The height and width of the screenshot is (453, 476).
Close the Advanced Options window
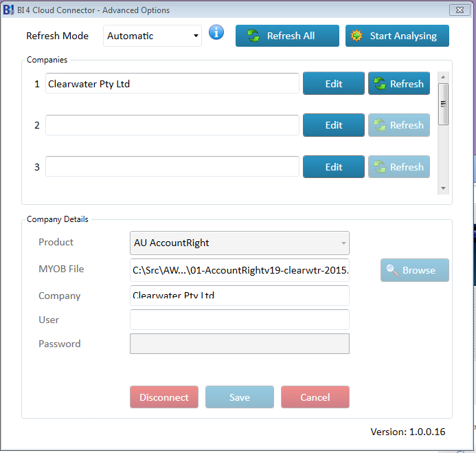tap(460, 10)
